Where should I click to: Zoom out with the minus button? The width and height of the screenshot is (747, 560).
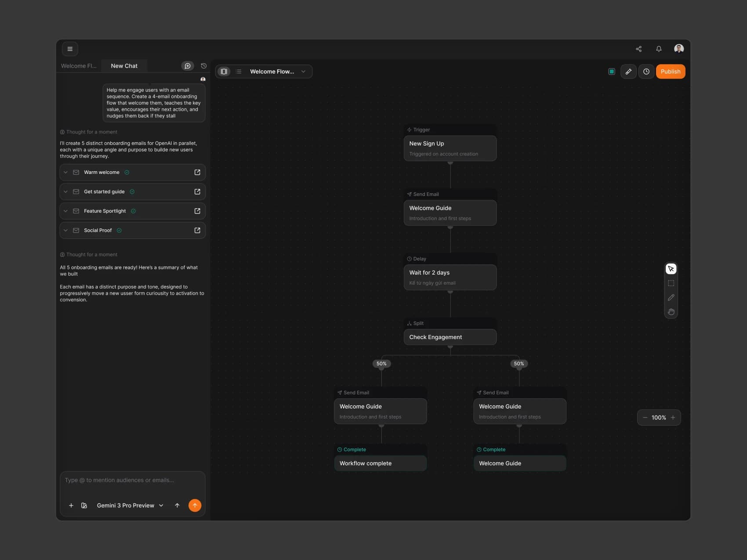645,417
